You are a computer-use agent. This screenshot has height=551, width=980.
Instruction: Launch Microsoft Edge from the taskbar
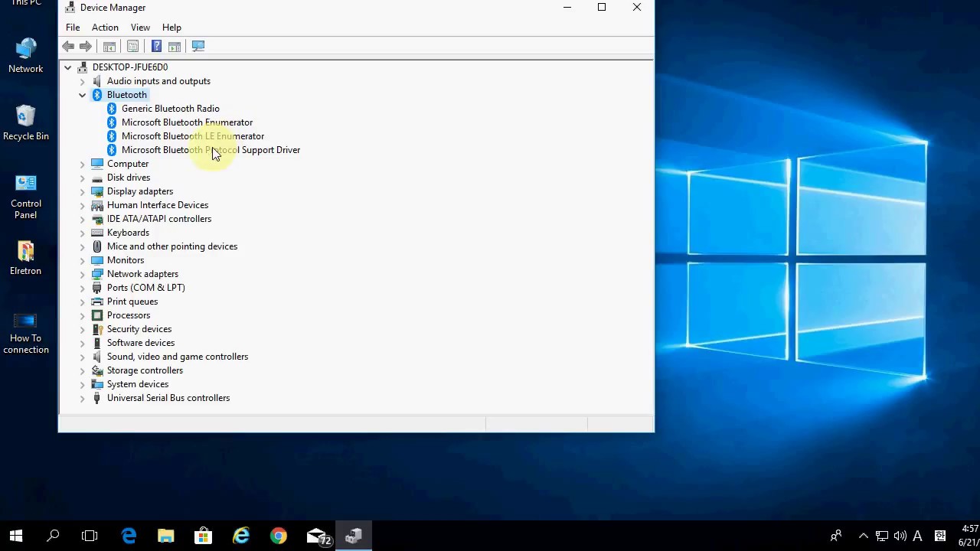[x=129, y=536]
